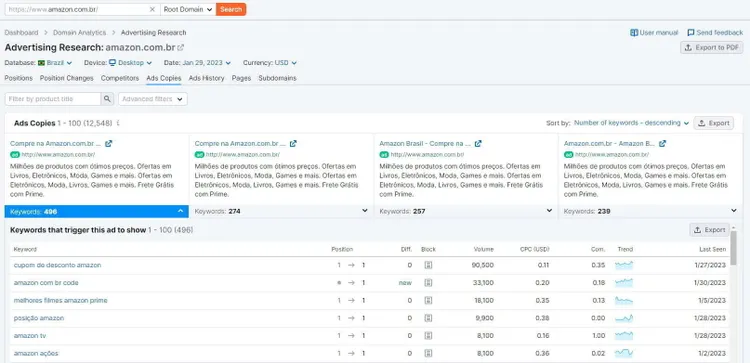Click block icon for amazon ações row
The width and height of the screenshot is (750, 363).
point(428,353)
